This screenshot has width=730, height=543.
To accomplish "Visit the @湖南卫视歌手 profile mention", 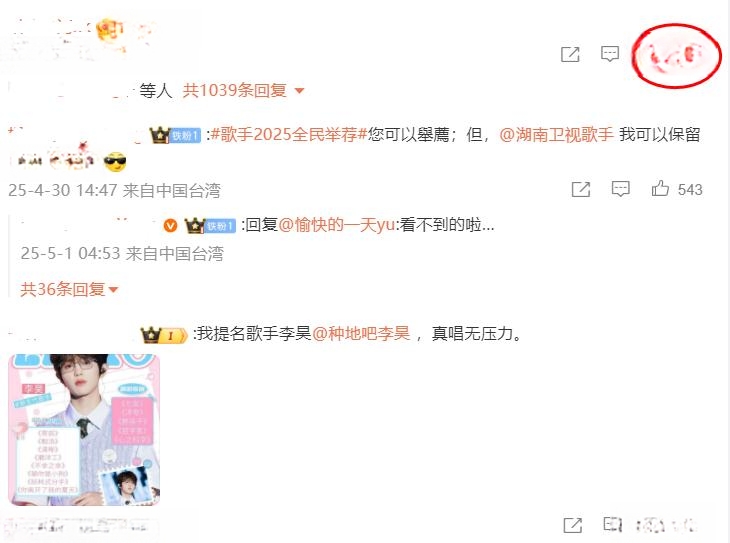I will (556, 135).
